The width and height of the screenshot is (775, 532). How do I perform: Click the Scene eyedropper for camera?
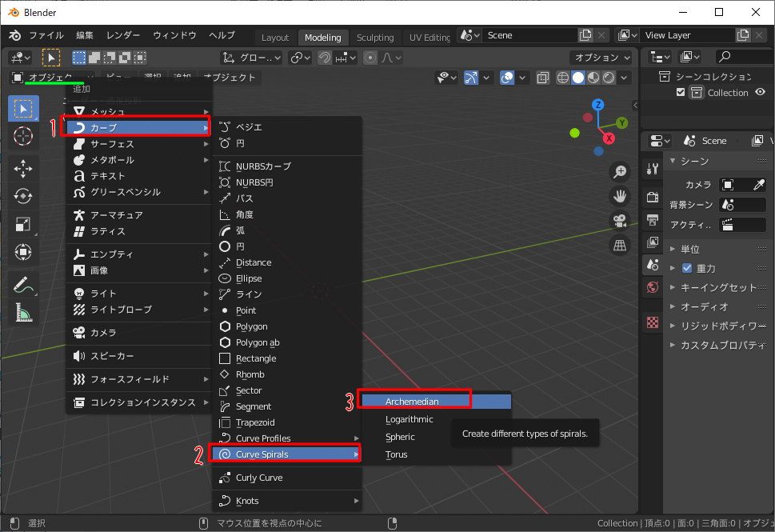[x=759, y=185]
